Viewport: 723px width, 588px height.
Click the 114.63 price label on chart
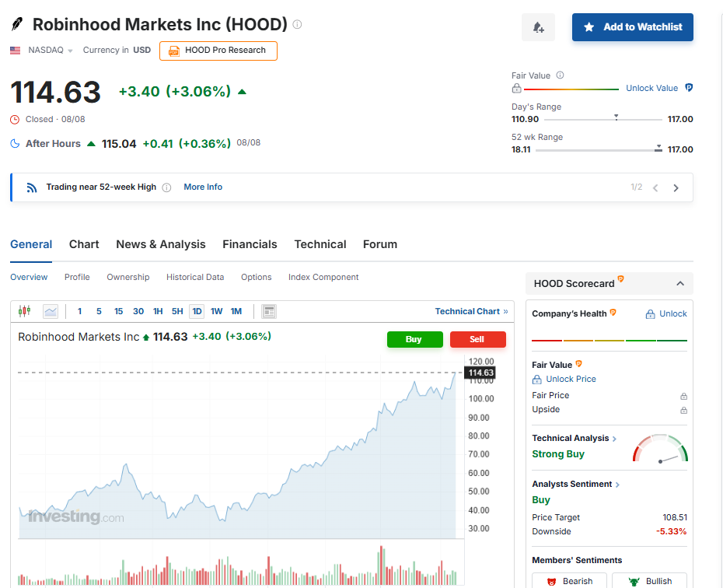pyautogui.click(x=480, y=373)
